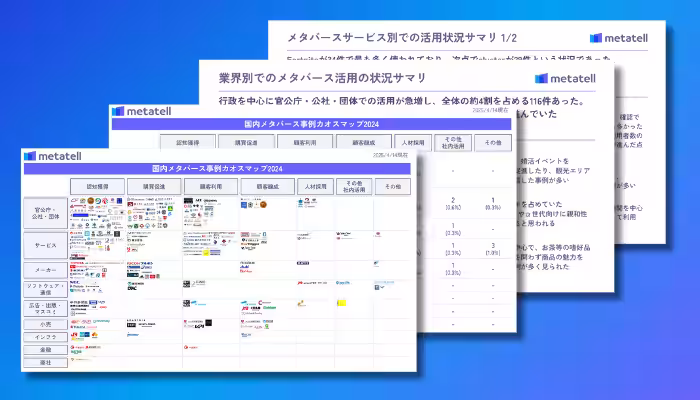Select the bottom row label below 金融
The image size is (700, 400).
[46, 362]
